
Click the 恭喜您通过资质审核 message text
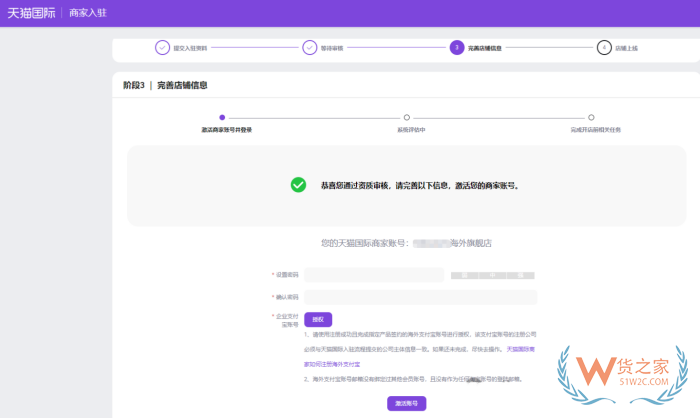(x=420, y=186)
